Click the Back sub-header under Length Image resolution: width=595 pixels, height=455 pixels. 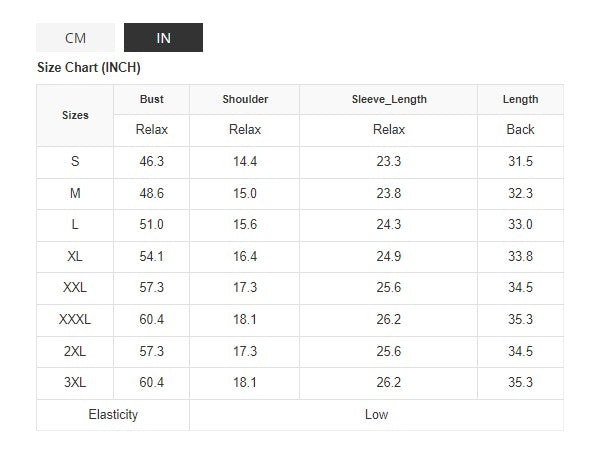(x=520, y=129)
